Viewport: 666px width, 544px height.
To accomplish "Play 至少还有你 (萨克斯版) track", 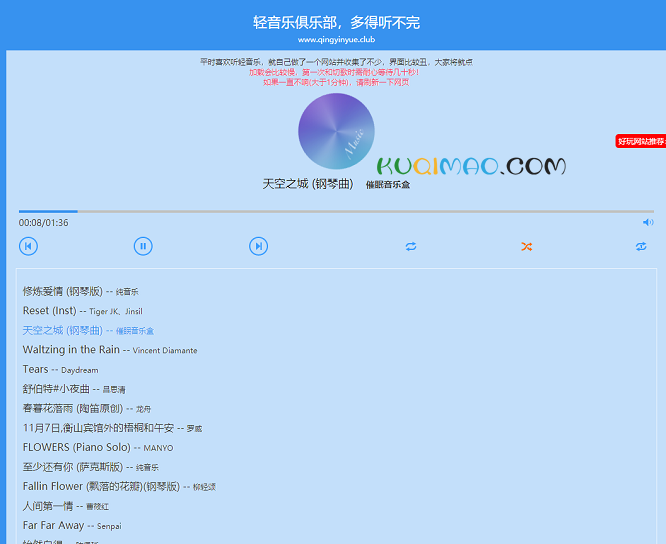I will click(90, 467).
